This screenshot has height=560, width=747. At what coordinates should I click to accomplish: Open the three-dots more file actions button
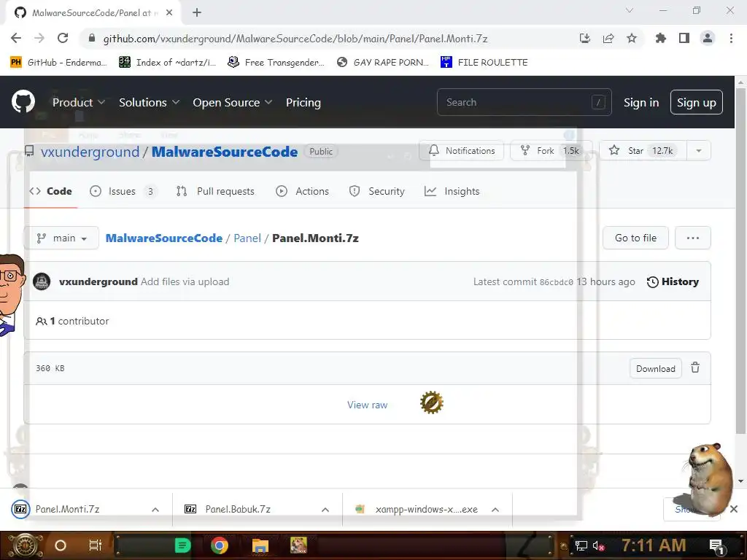(693, 238)
